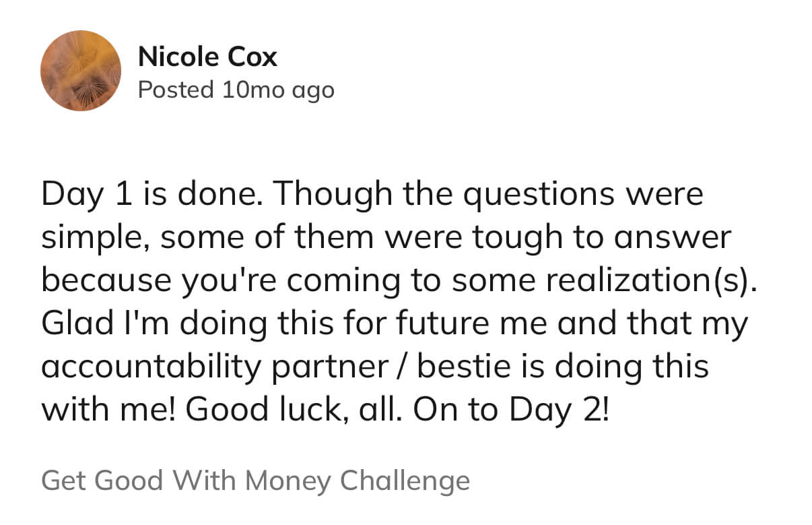This screenshot has height=525, width=812.
Task: Click the word 'Challenge' in the footer label
Action: [x=405, y=482]
